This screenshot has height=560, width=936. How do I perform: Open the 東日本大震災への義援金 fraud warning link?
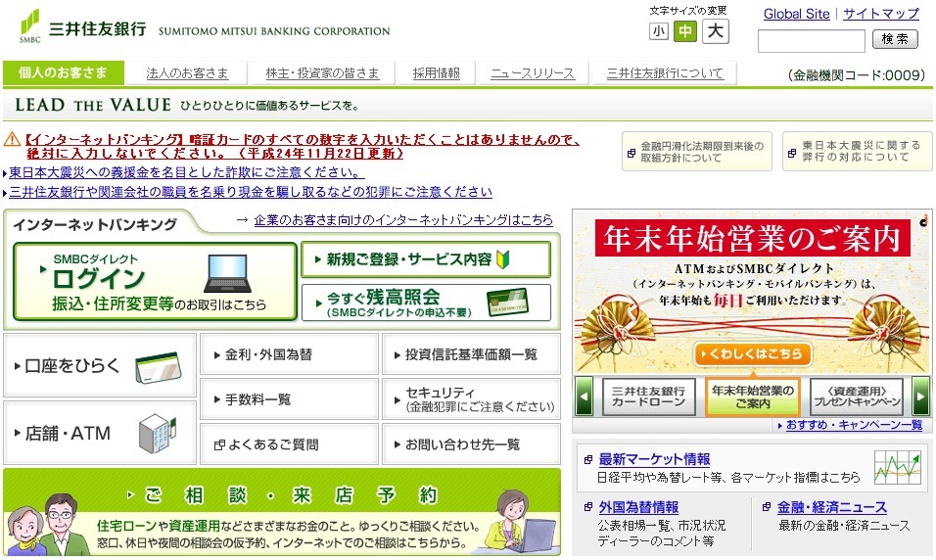[x=186, y=172]
